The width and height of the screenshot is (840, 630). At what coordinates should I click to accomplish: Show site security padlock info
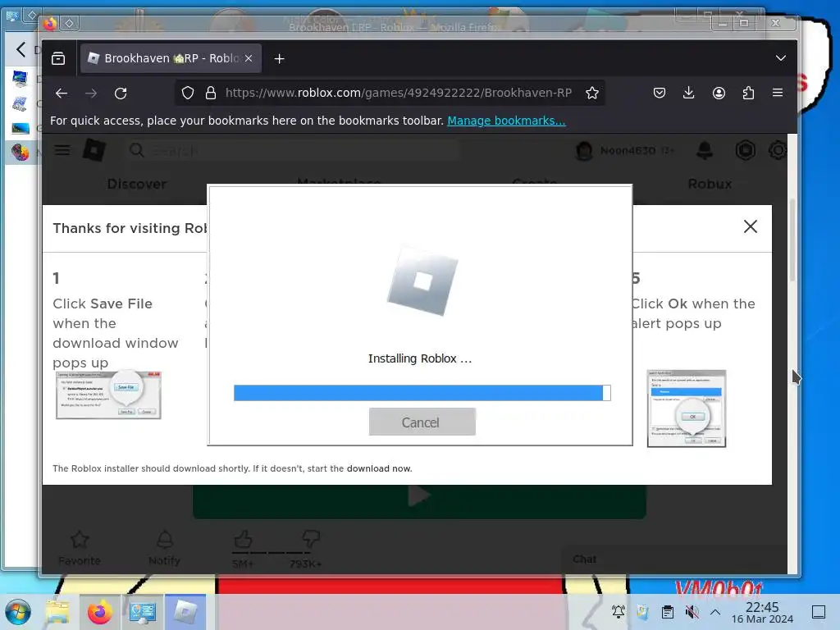[211, 94]
